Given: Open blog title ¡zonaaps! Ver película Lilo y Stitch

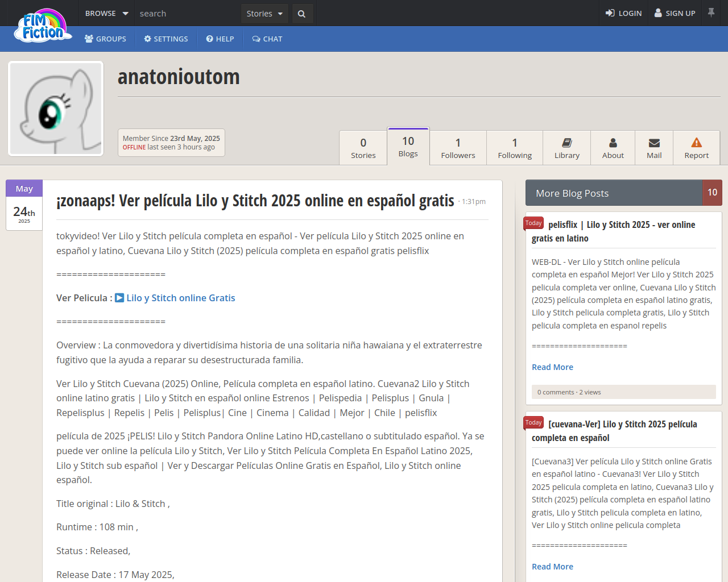Looking at the screenshot, I should (255, 201).
